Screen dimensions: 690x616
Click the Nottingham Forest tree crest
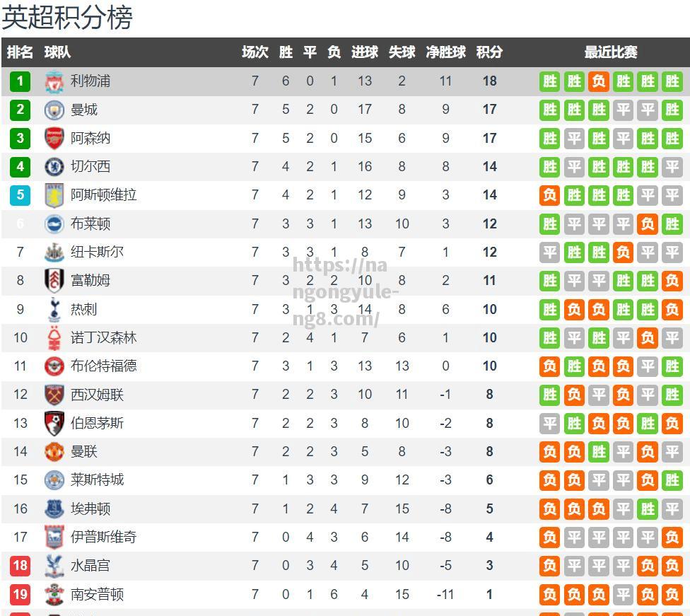[x=54, y=338]
